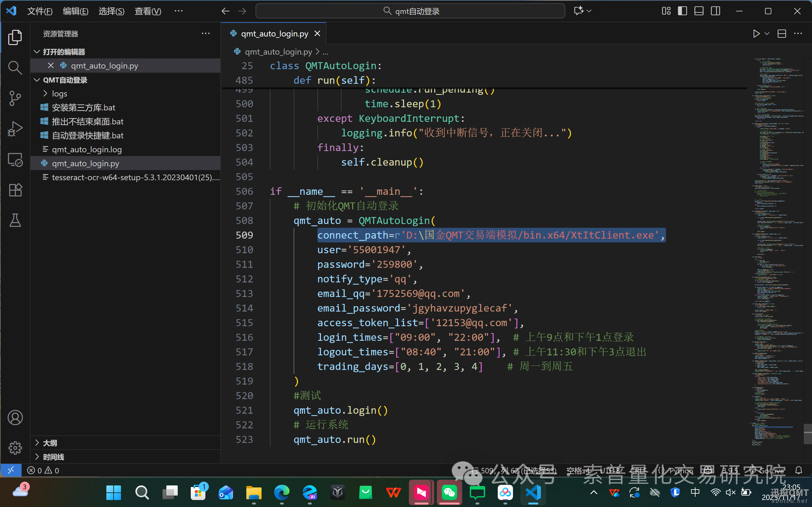Open the run button dropdown arrow

click(767, 34)
